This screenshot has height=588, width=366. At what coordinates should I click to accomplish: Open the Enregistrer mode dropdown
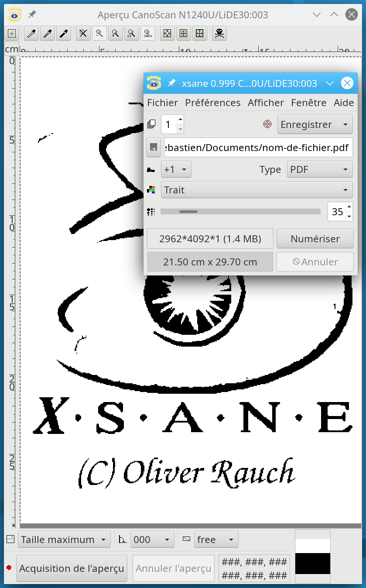pos(315,124)
